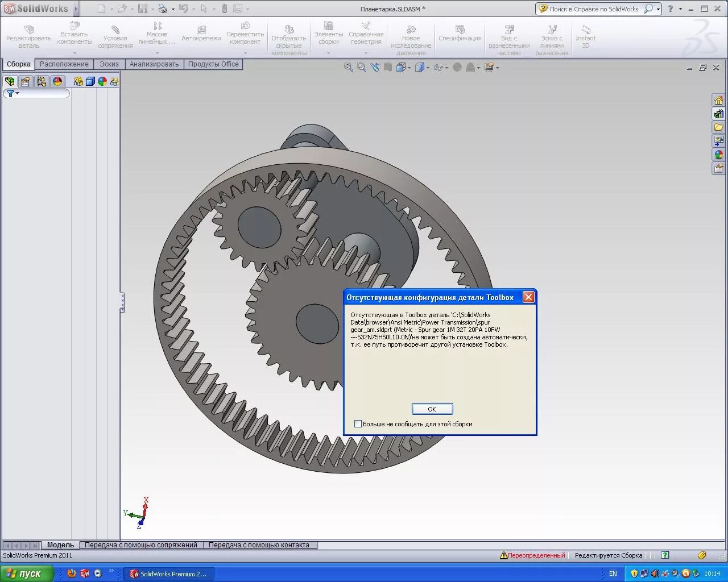The image size is (728, 582).
Task: Click the SolidWorks Help search field
Action: pos(594,9)
